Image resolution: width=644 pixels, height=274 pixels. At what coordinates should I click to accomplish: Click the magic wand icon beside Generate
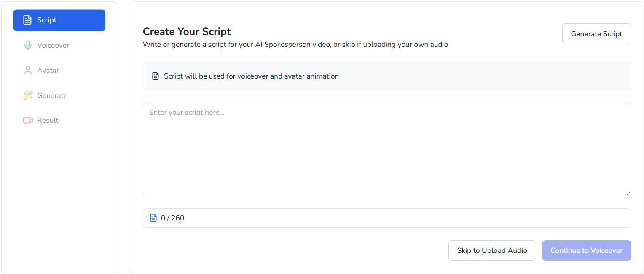pyautogui.click(x=28, y=95)
